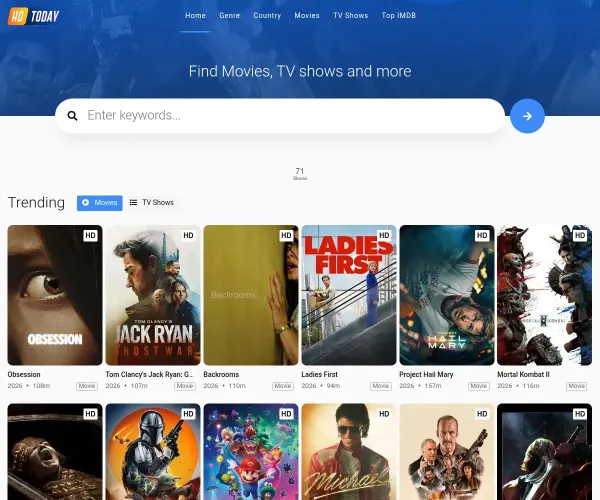Open the Country menu
This screenshot has width=600, height=500.
coord(267,15)
